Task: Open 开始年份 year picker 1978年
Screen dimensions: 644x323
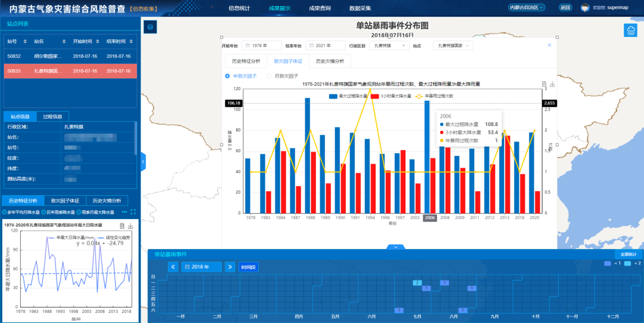Action: click(262, 45)
